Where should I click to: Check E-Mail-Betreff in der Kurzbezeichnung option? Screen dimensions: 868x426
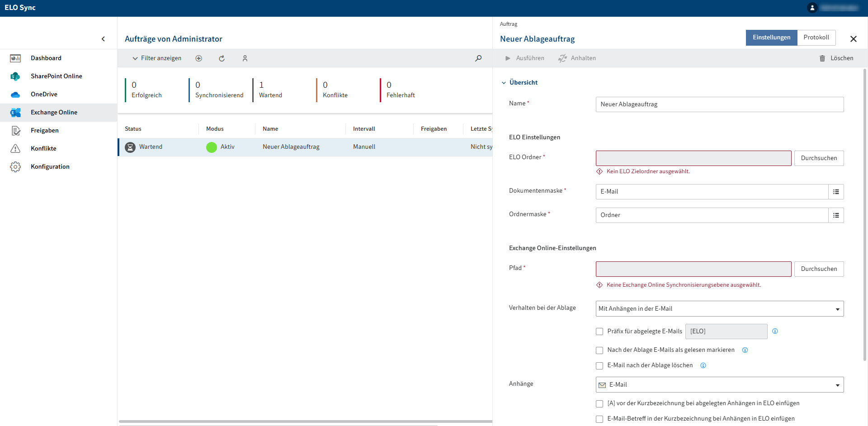coord(599,419)
